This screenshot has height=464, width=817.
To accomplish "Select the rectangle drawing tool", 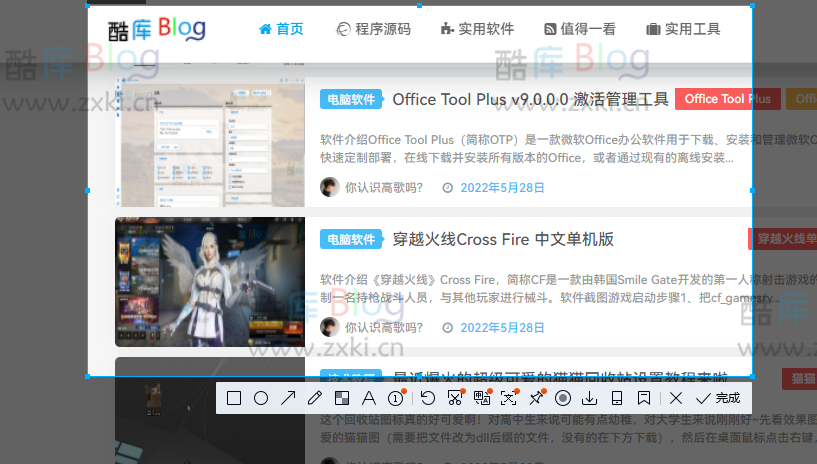I will click(x=234, y=398).
